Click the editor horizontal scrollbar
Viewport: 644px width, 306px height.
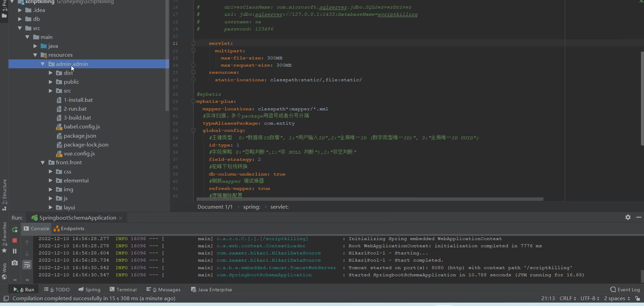(x=369, y=199)
